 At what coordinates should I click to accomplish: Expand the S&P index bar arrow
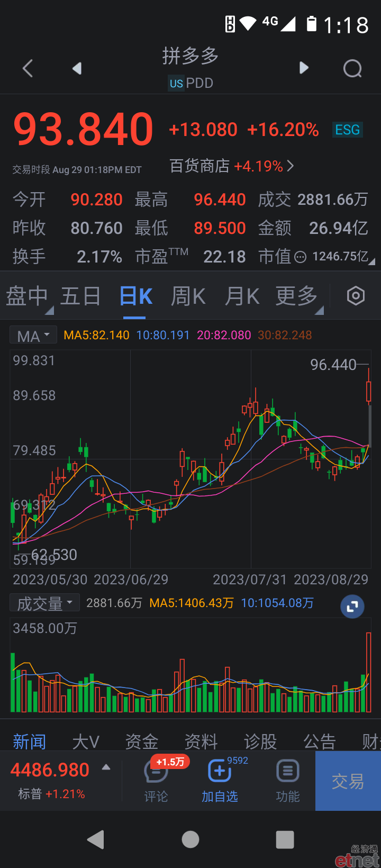106,767
